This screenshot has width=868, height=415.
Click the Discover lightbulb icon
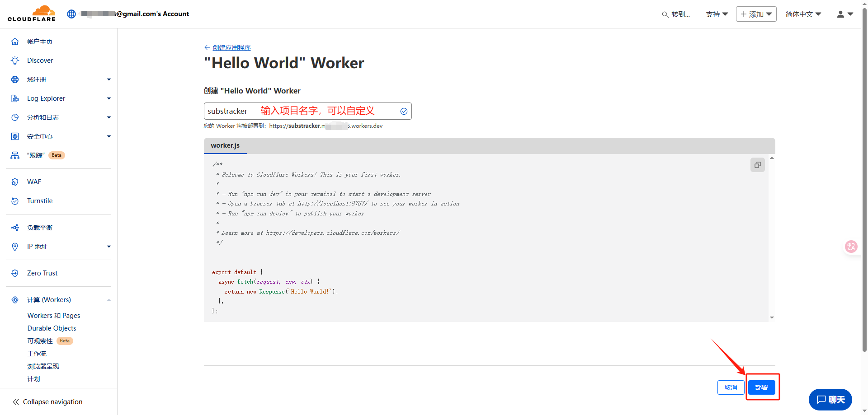tap(15, 61)
